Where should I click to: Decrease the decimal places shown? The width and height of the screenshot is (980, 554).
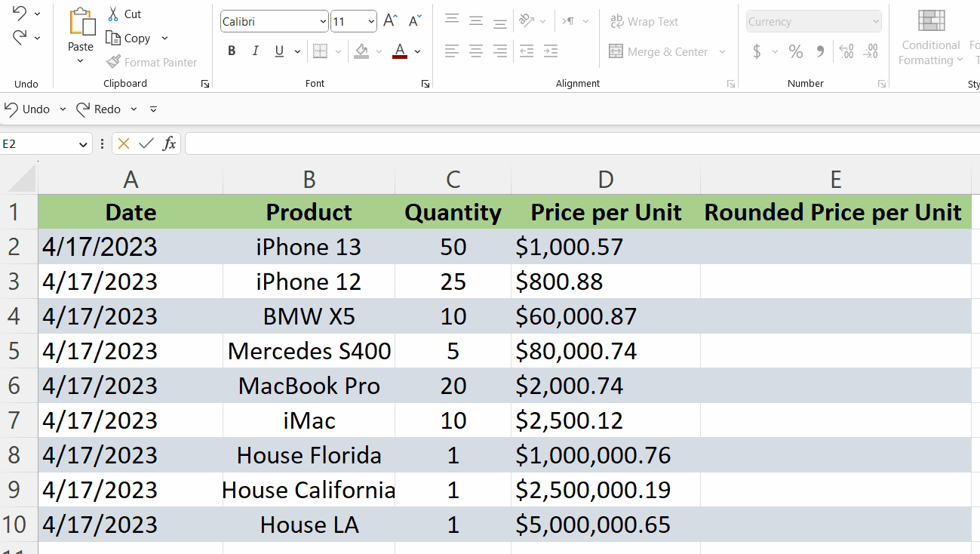point(870,51)
